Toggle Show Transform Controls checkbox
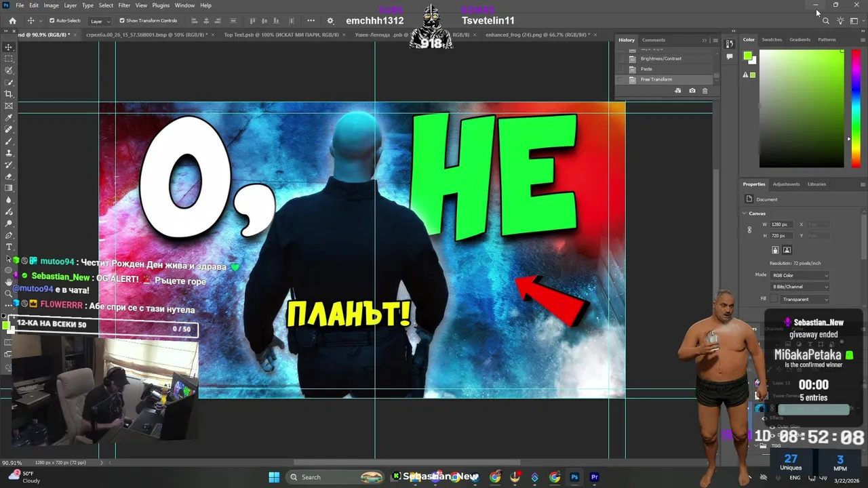 point(122,21)
